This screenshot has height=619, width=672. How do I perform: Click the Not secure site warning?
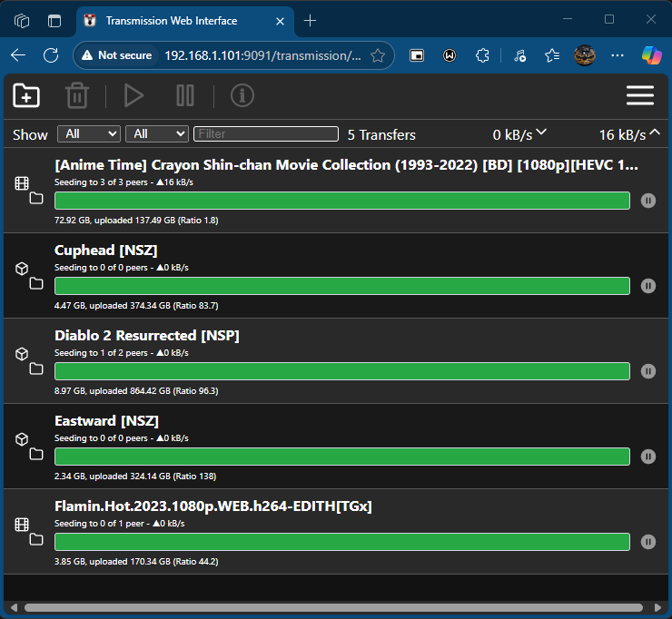coord(116,55)
